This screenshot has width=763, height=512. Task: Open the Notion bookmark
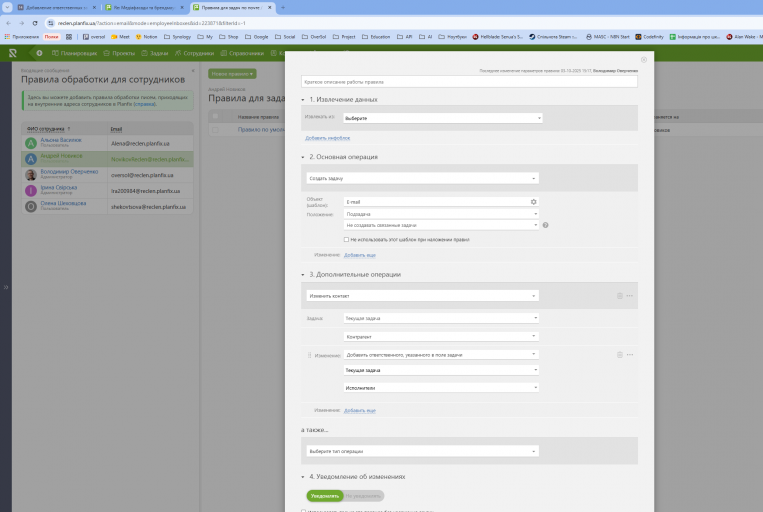(146, 37)
